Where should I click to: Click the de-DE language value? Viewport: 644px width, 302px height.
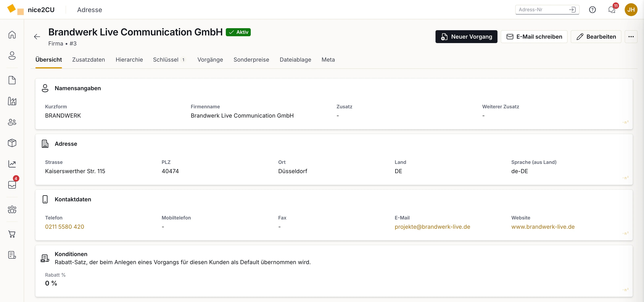click(x=519, y=171)
